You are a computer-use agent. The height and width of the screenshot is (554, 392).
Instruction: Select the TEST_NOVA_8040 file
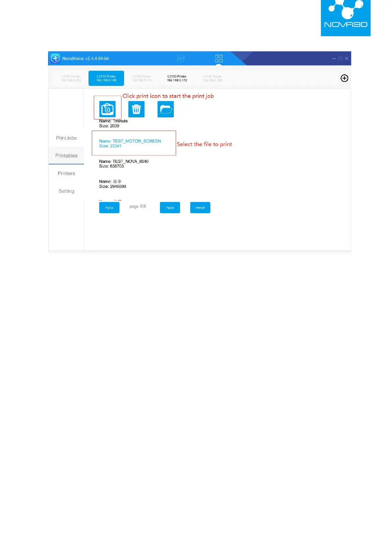pyautogui.click(x=124, y=164)
